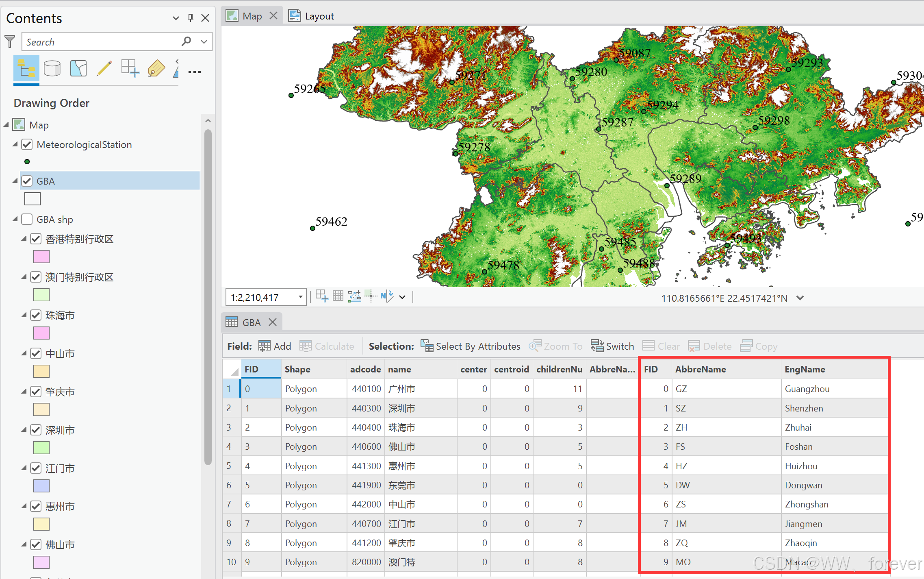Hide the 珠海市 layer
Screen dimensions: 924x579
(36, 315)
